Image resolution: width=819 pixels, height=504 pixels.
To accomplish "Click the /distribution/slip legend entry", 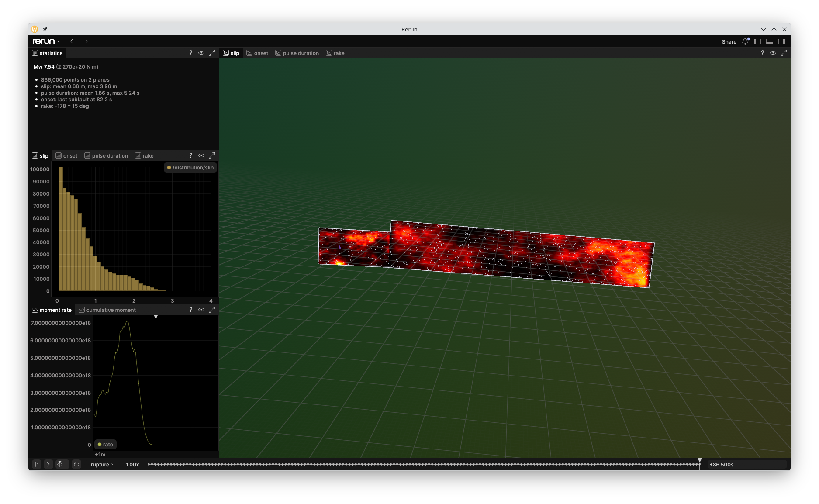I will (x=190, y=168).
